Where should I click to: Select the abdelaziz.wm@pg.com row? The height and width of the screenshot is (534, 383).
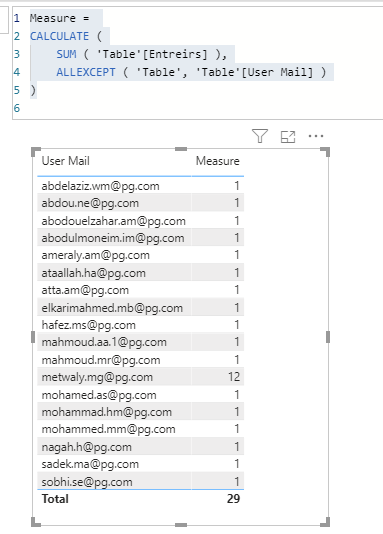pos(141,186)
